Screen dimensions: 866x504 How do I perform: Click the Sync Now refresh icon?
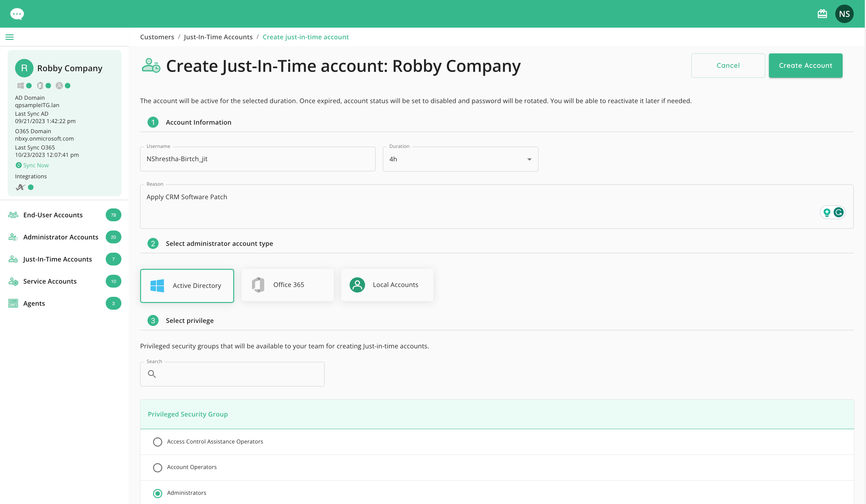pyautogui.click(x=18, y=165)
